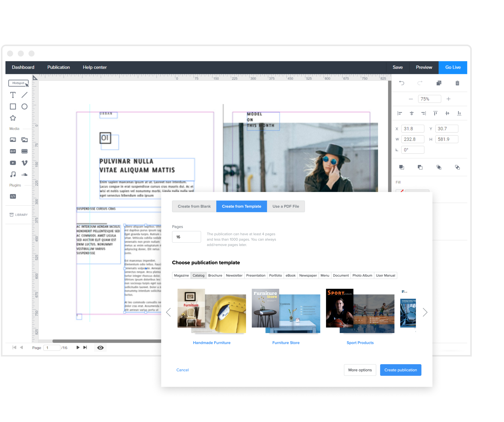Duplicate the selected element
Screen dimensions: 504x422
click(439, 83)
